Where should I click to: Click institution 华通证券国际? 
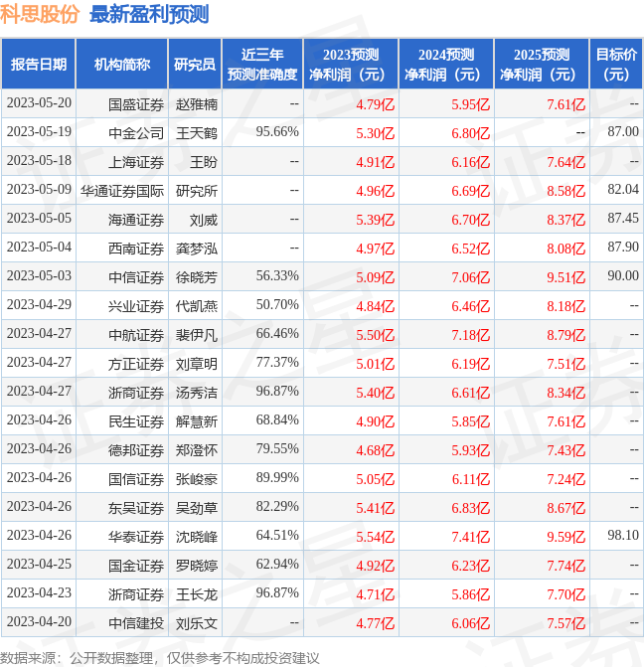[122, 191]
